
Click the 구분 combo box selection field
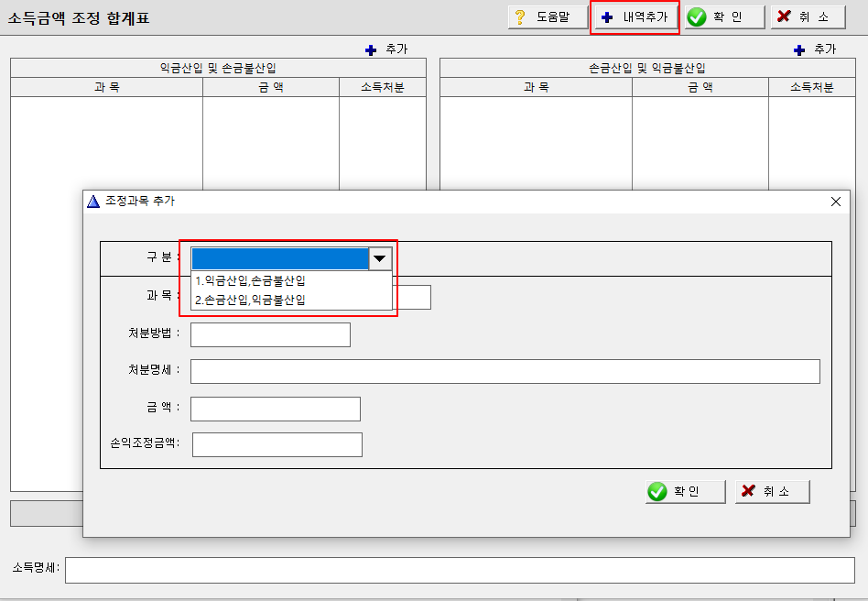(280, 258)
